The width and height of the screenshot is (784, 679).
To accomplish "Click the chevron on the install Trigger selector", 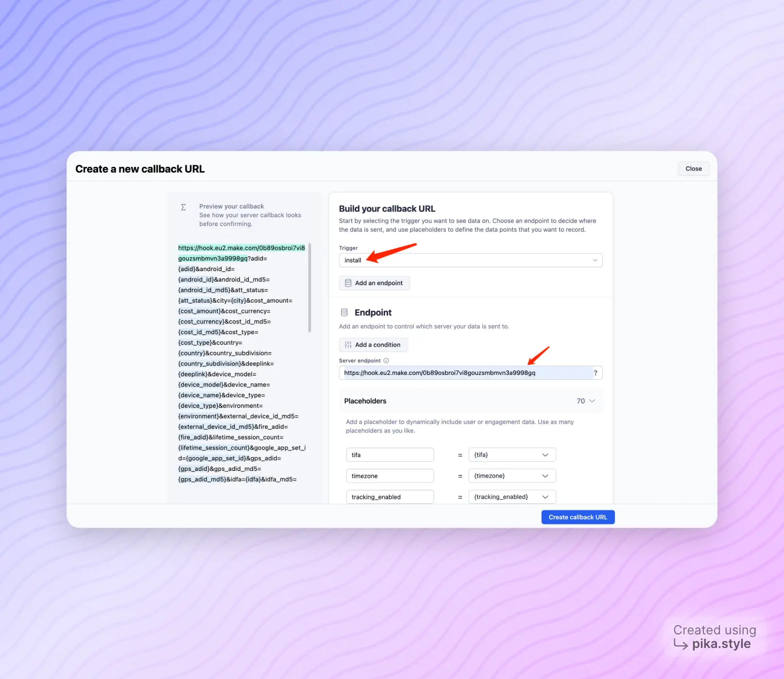I will [595, 260].
